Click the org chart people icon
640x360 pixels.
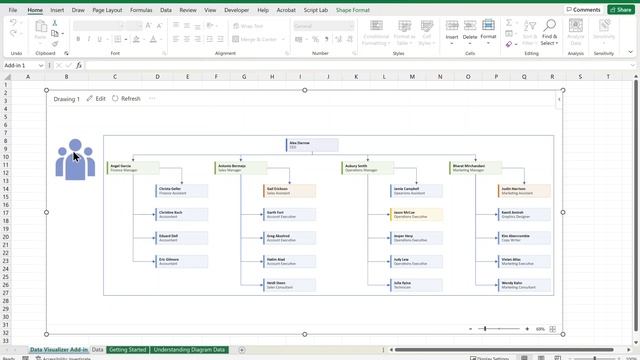click(75, 160)
